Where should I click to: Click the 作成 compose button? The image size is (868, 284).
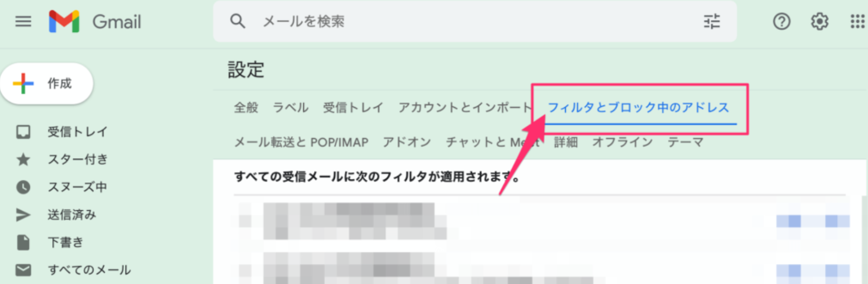[x=47, y=83]
